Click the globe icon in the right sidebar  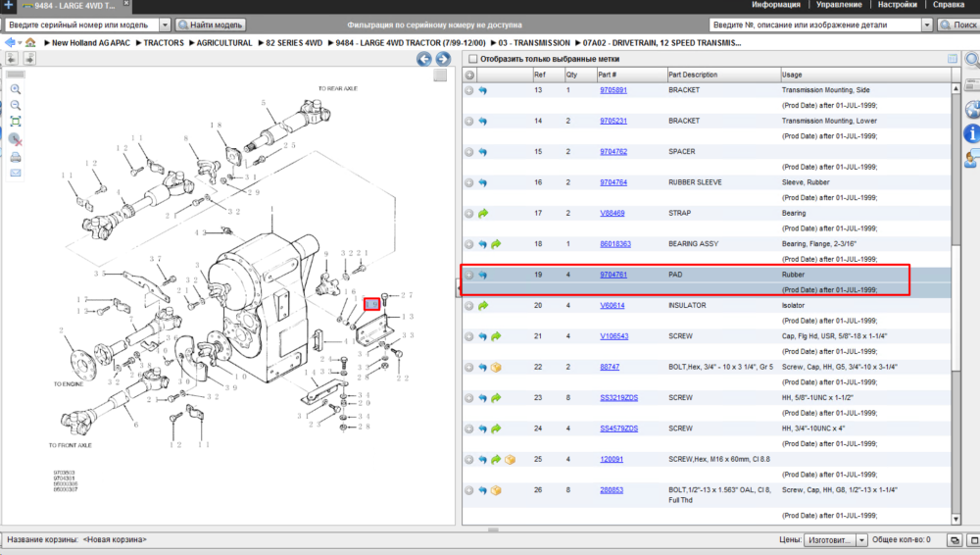tap(972, 110)
